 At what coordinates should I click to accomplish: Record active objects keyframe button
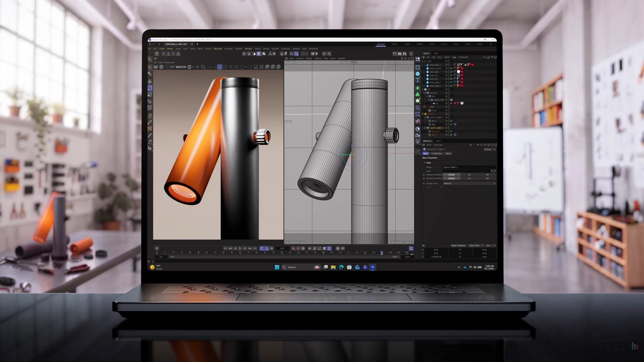tap(293, 248)
